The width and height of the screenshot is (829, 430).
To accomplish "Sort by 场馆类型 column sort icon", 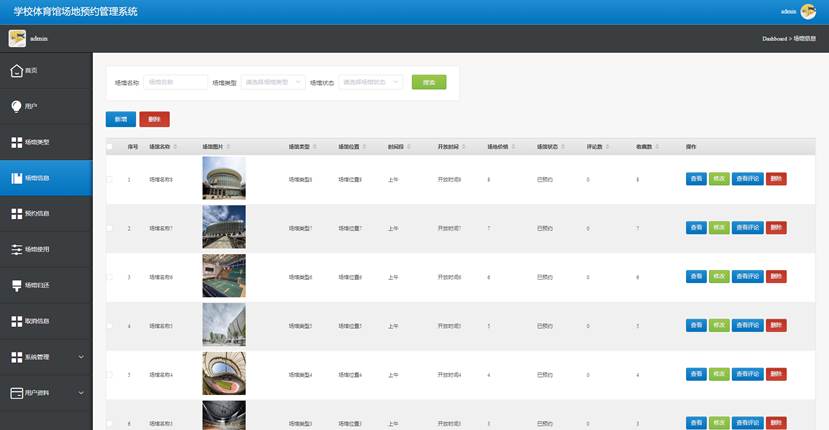I will click(315, 147).
